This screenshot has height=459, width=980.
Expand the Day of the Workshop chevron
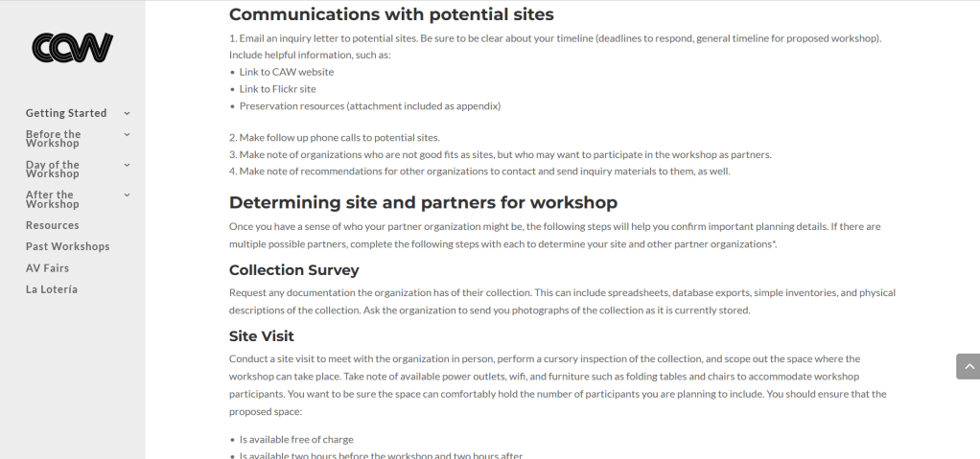127,165
